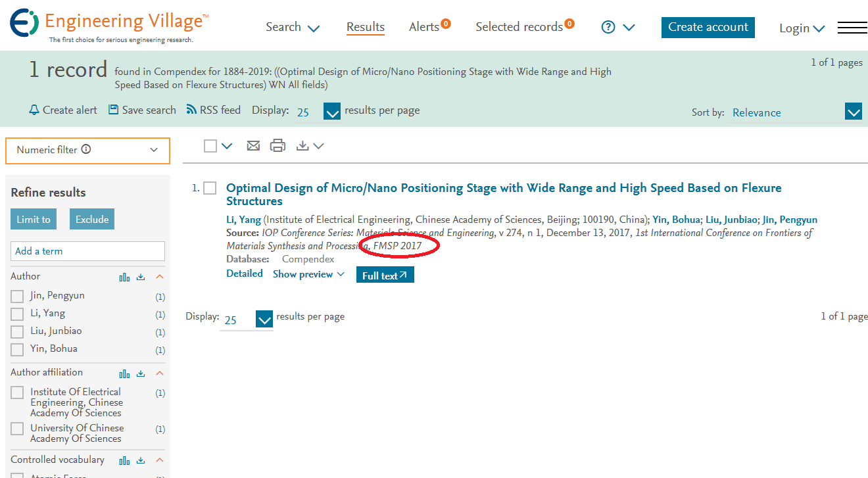Image resolution: width=868 pixels, height=478 pixels.
Task: Click the Save search disk icon
Action: coord(114,110)
